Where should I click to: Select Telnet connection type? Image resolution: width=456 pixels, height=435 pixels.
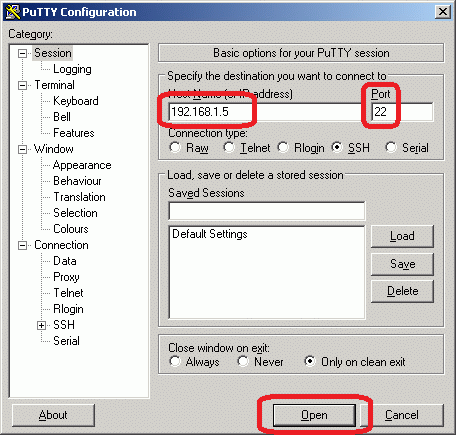click(x=229, y=147)
